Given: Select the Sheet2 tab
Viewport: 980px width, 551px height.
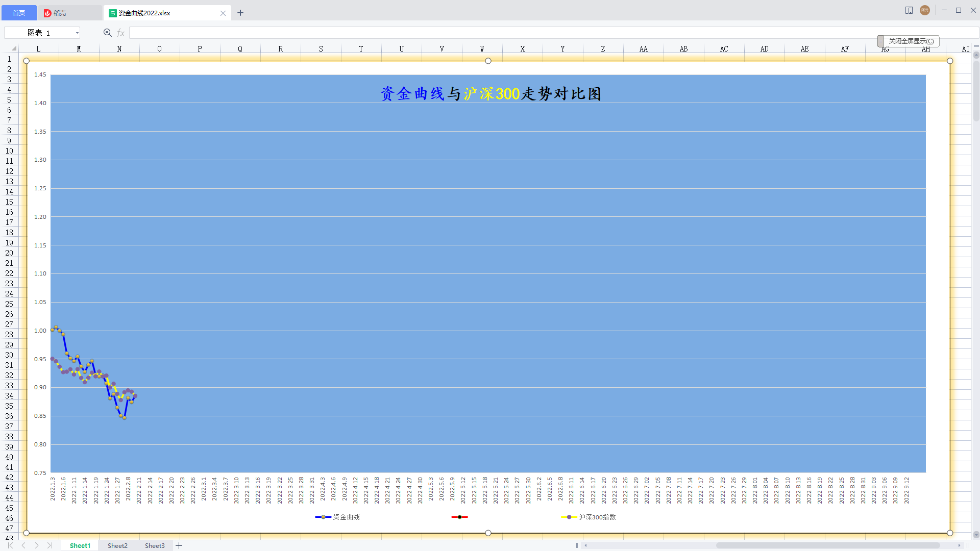Looking at the screenshot, I should (x=118, y=545).
